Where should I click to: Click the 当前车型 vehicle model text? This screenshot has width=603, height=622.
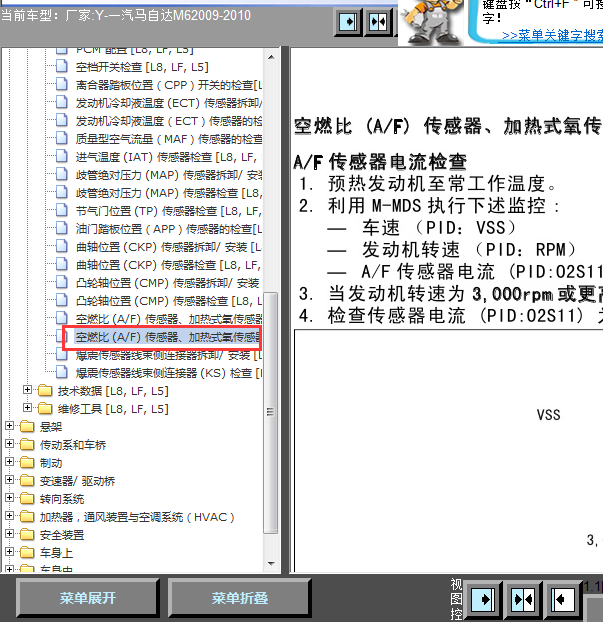tap(126, 15)
